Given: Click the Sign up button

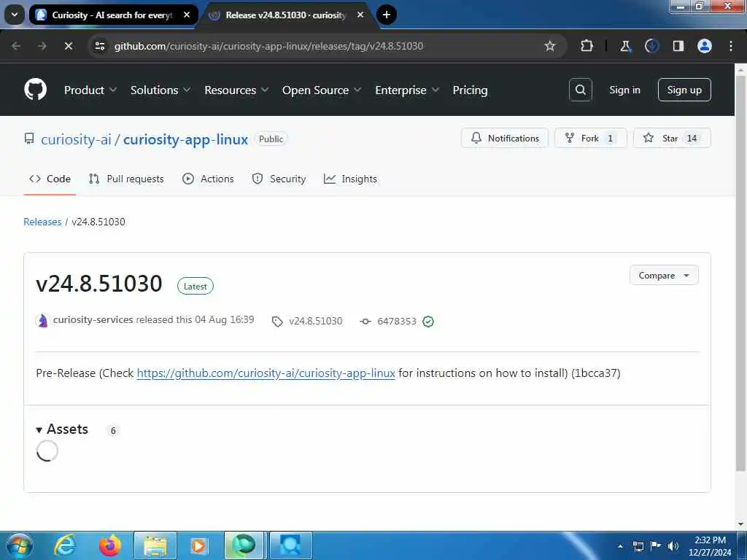Looking at the screenshot, I should tap(684, 90).
